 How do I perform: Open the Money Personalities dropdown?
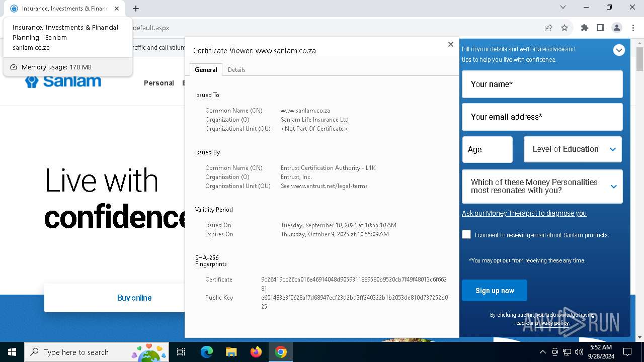tap(542, 187)
